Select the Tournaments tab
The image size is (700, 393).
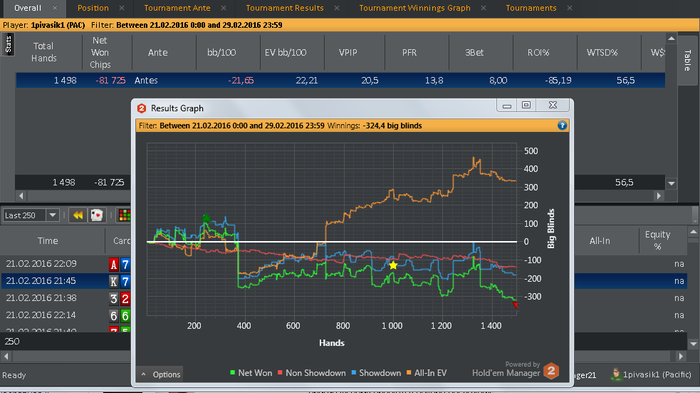pyautogui.click(x=531, y=8)
